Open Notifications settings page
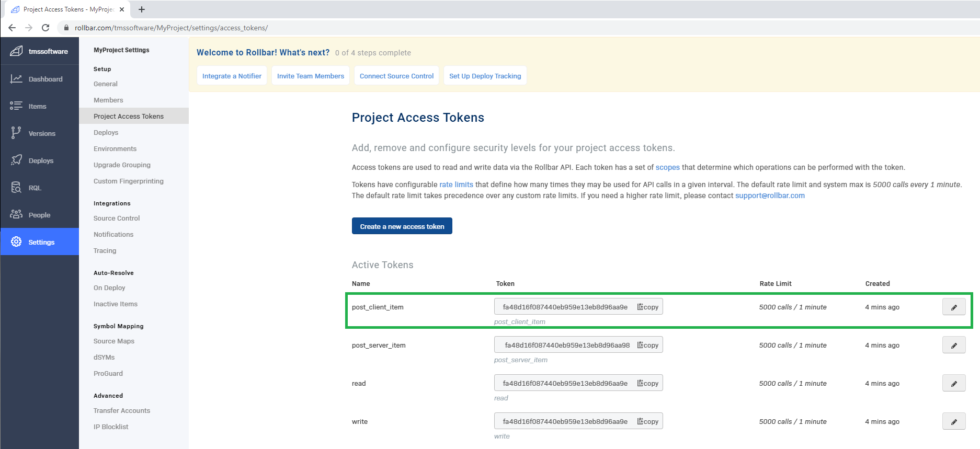Viewport: 980px width, 449px height. 113,235
